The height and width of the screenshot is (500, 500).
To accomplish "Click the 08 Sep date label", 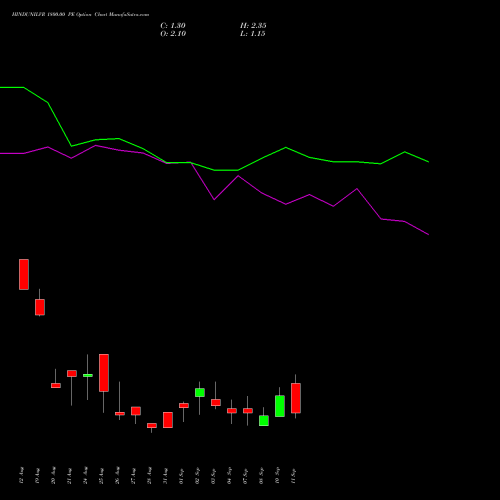I will [x=261, y=476].
